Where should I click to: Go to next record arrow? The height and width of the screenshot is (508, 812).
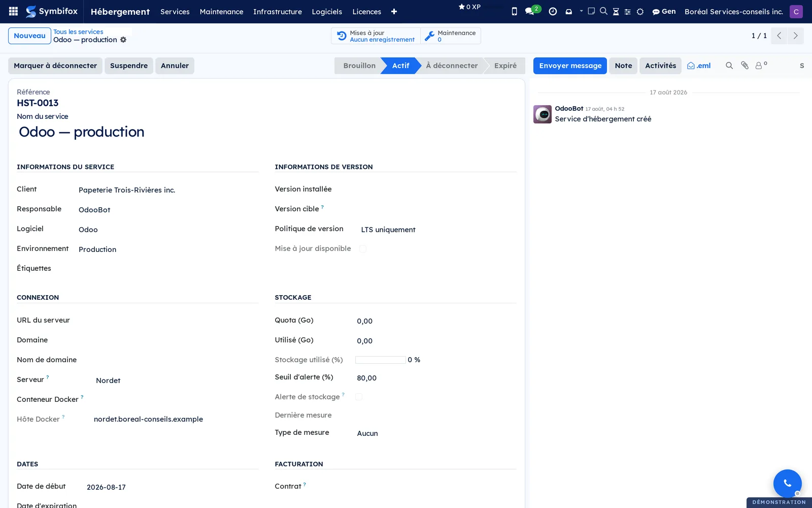pos(795,36)
